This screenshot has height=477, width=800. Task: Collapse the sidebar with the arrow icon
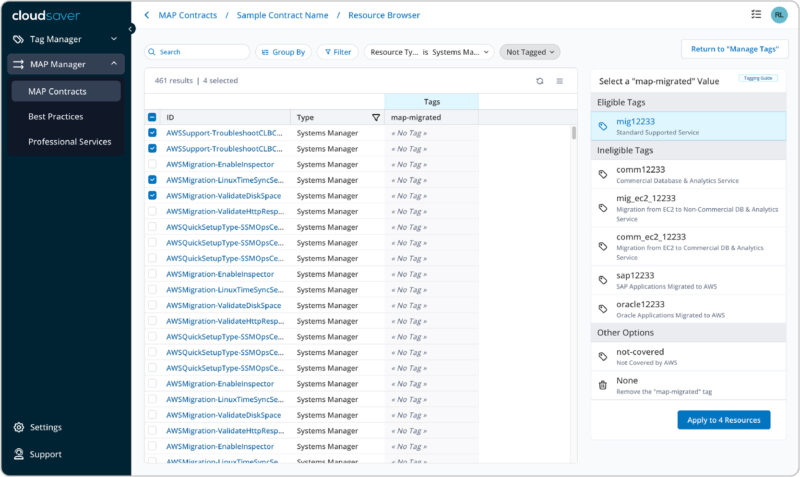[x=131, y=29]
